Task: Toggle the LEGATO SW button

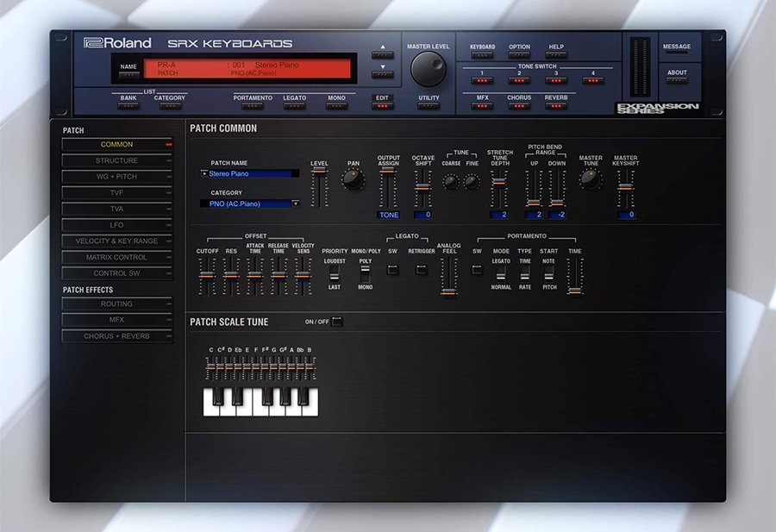Action: (x=392, y=268)
